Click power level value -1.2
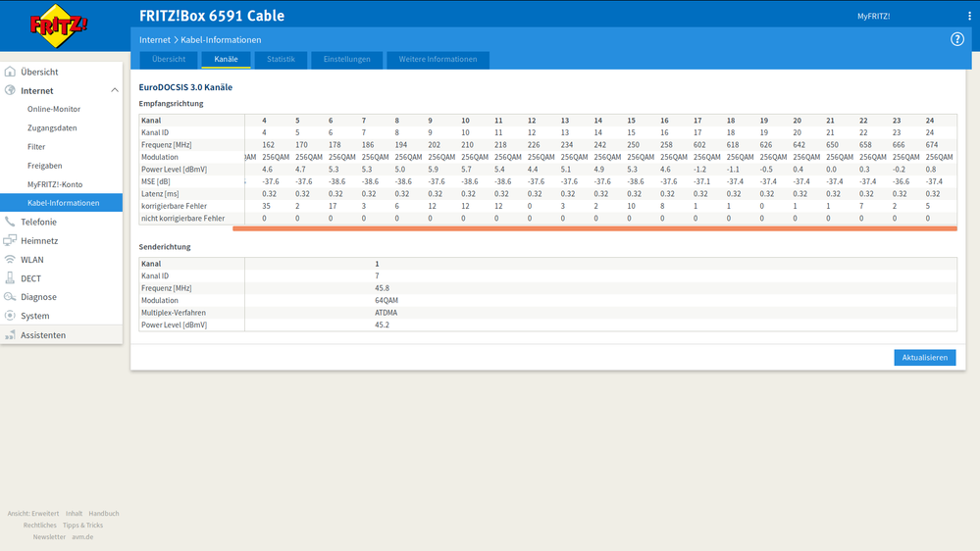Viewport: 980px width, 551px height. pos(699,170)
